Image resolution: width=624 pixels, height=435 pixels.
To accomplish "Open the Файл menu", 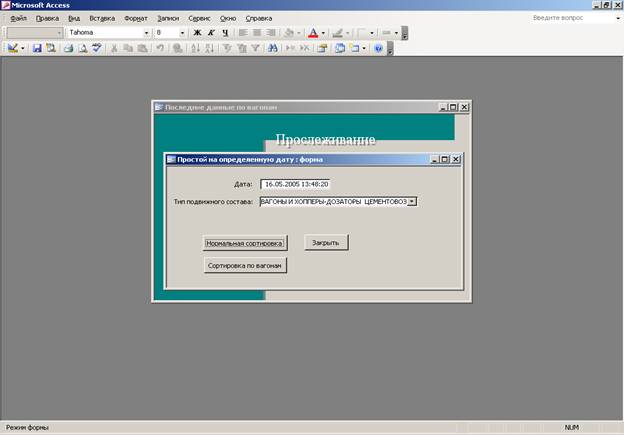I will tap(18, 18).
